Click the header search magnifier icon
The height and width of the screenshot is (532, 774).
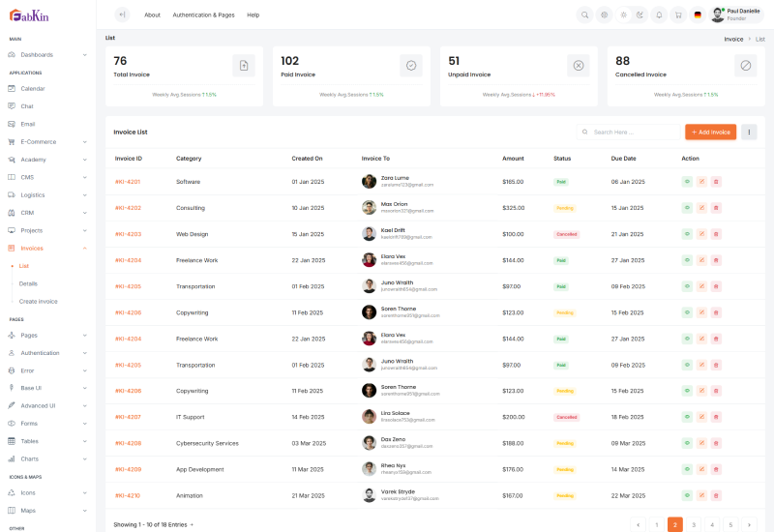coord(584,15)
